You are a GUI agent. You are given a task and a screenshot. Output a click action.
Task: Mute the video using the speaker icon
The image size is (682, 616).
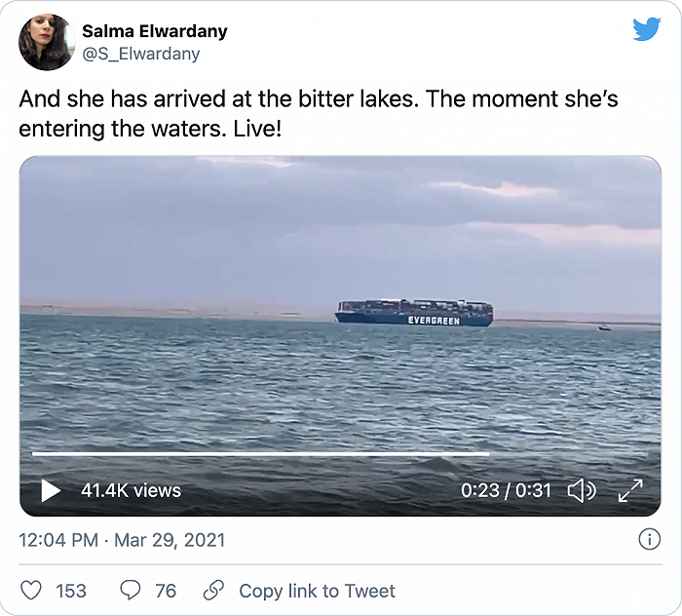pos(581,490)
